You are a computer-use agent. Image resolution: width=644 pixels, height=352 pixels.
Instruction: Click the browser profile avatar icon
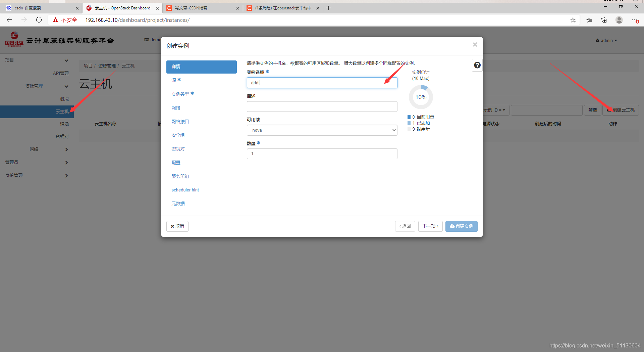[619, 20]
